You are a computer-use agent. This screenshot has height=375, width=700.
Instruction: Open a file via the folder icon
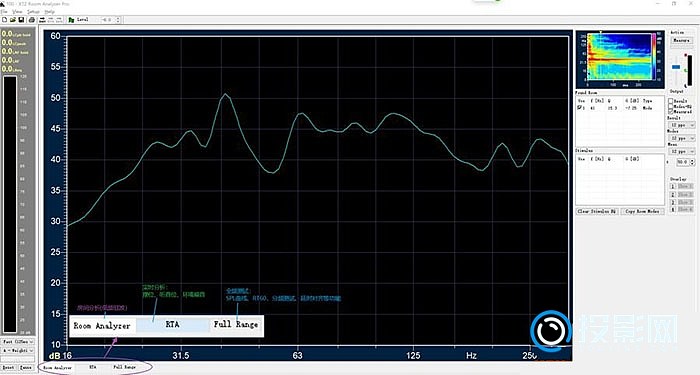click(x=13, y=20)
